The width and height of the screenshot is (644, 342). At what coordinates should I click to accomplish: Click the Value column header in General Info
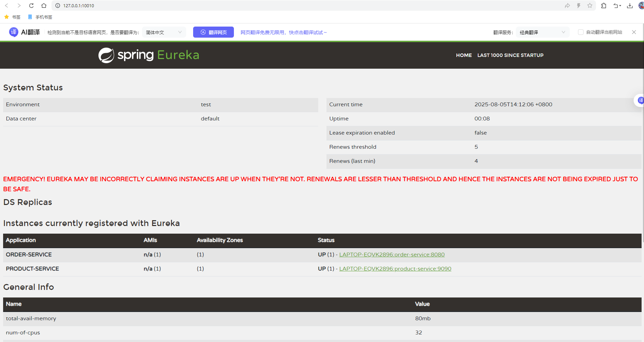422,304
